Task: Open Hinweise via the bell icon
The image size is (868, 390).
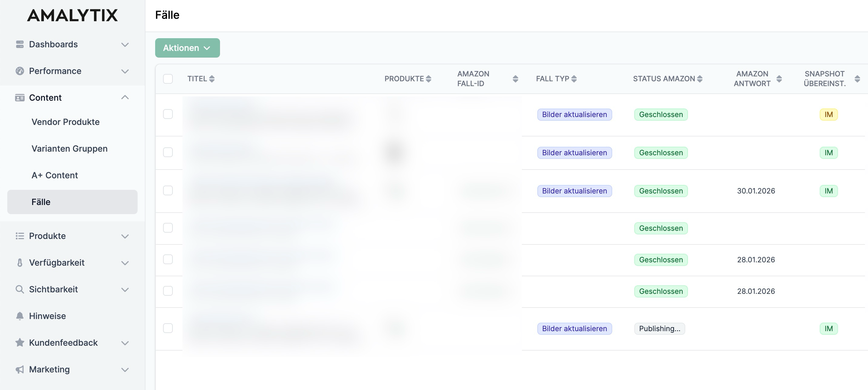Action: pyautogui.click(x=20, y=316)
